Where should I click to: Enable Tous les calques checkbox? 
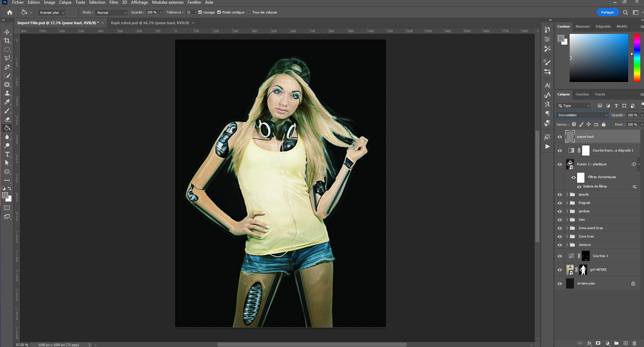tap(249, 12)
